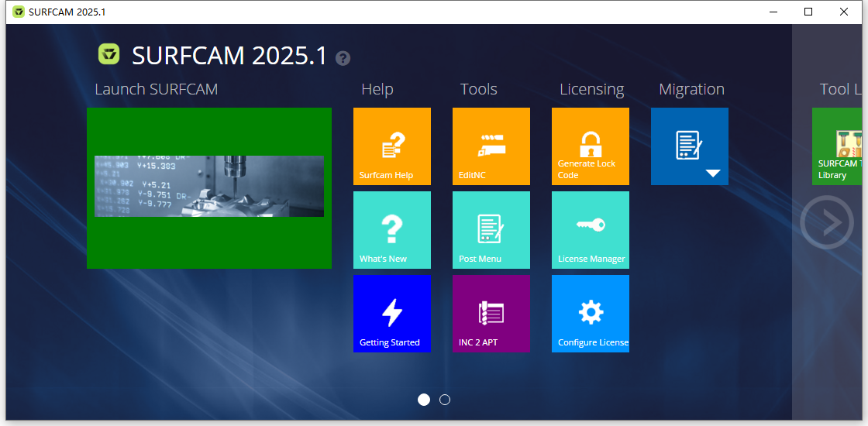Click the help question mark beside title
The height and width of the screenshot is (426, 868).
[x=343, y=58]
